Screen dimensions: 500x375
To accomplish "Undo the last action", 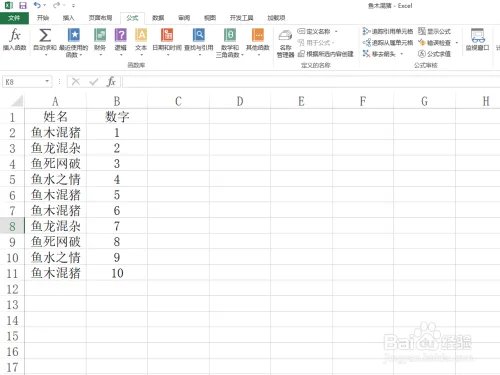I will [37, 5].
